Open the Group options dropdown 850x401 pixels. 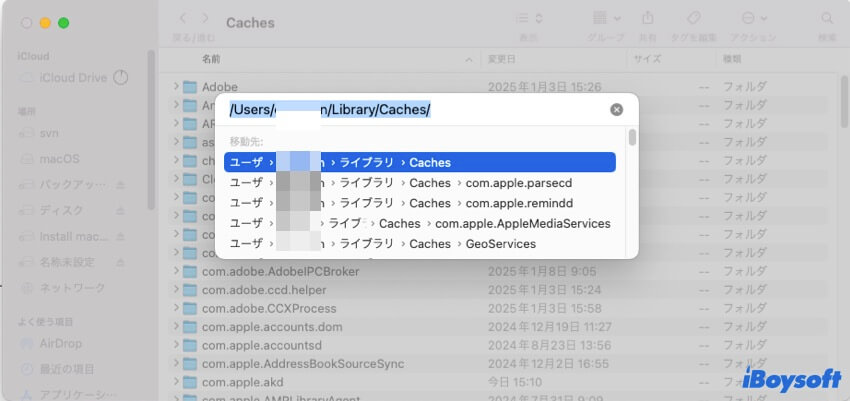(x=607, y=19)
